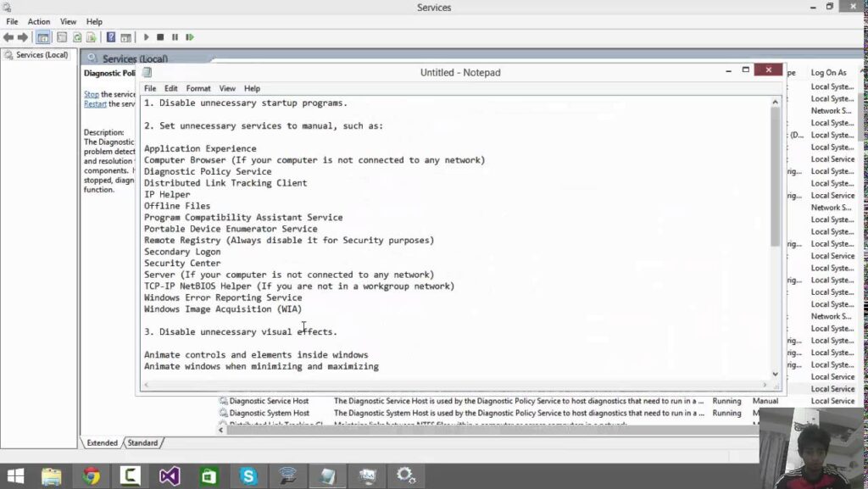The height and width of the screenshot is (489, 868).
Task: Click the Services gear icon in title bar
Action: (x=7, y=7)
